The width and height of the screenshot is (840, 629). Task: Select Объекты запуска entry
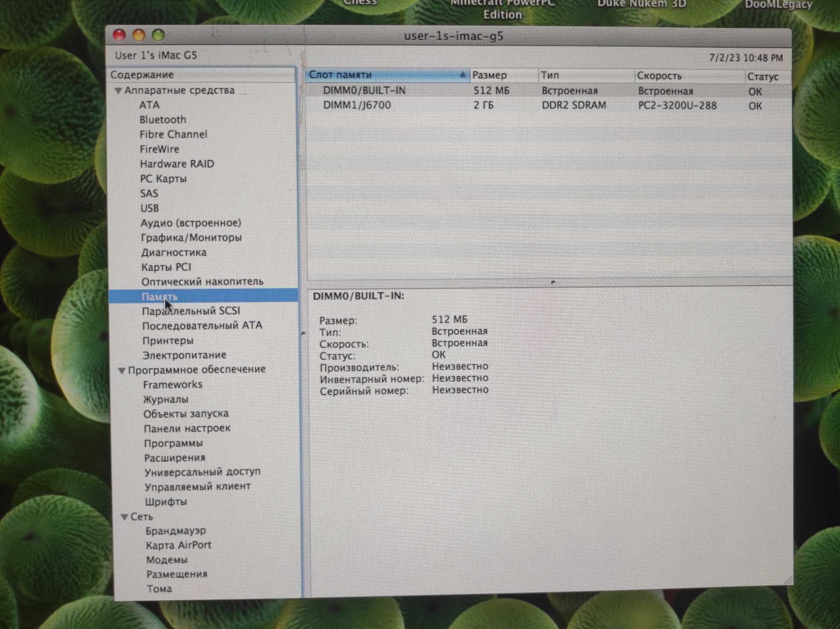(186, 414)
